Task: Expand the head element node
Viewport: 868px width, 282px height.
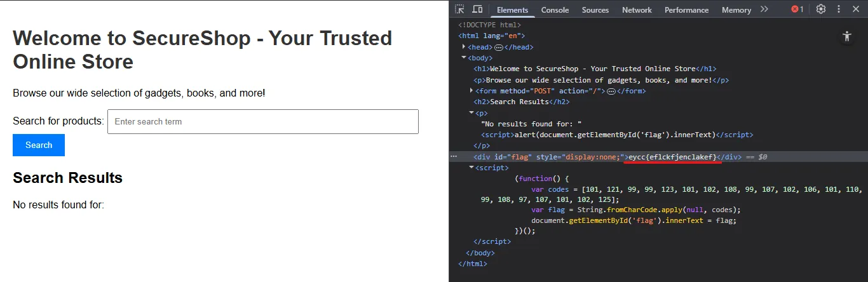Action: coord(465,47)
